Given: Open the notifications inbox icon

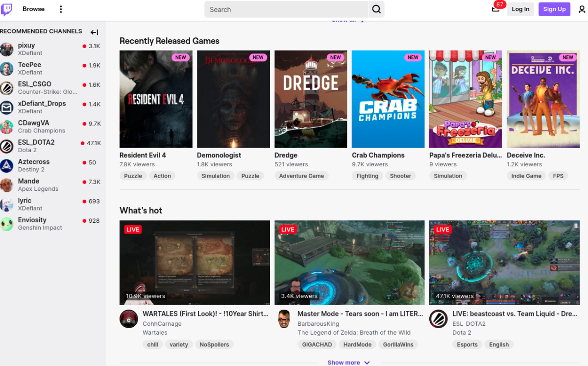Looking at the screenshot, I should [495, 9].
